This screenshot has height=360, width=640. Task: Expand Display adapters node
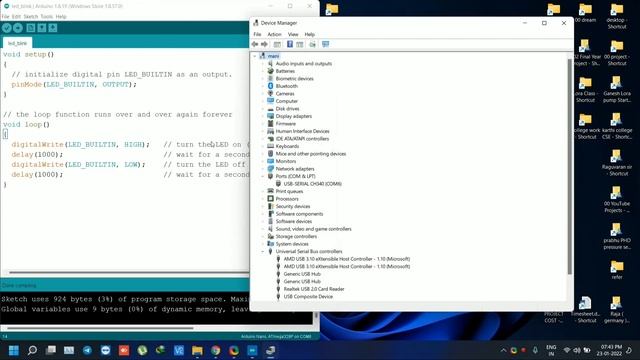(263, 116)
